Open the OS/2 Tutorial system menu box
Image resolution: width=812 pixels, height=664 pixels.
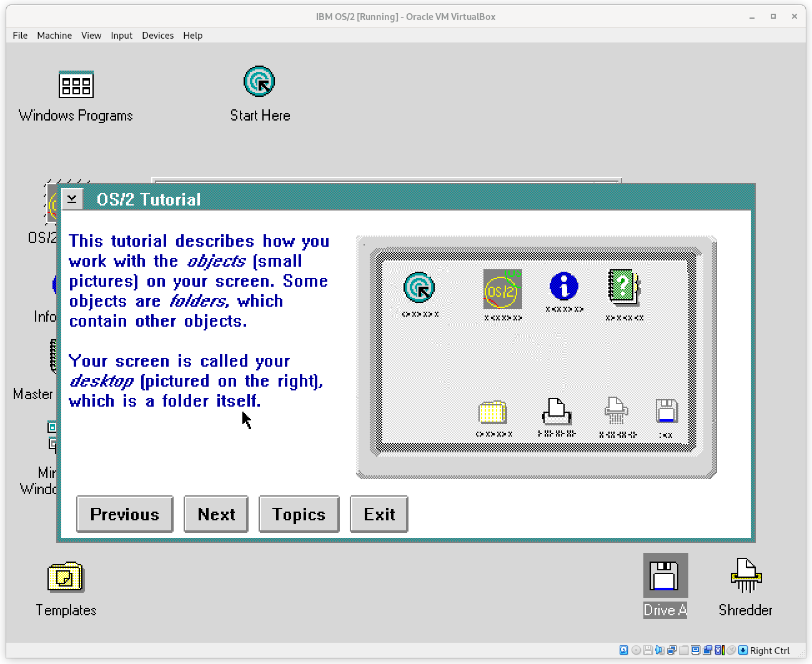click(72, 199)
